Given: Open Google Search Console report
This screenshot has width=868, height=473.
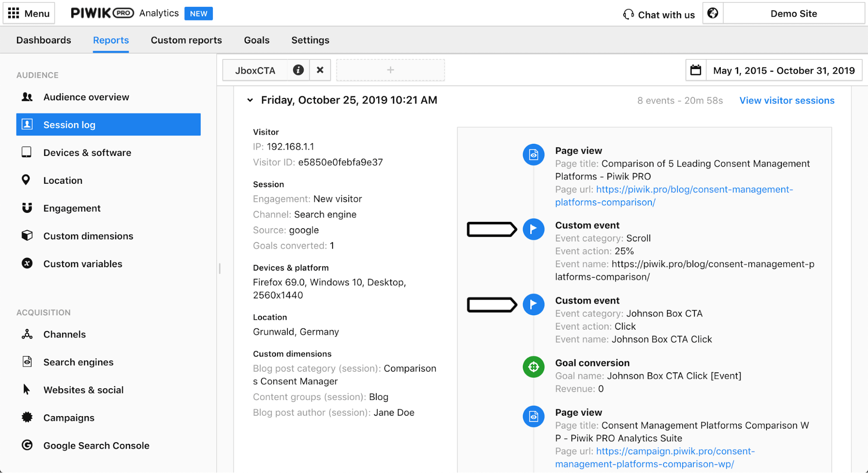Looking at the screenshot, I should [x=96, y=446].
